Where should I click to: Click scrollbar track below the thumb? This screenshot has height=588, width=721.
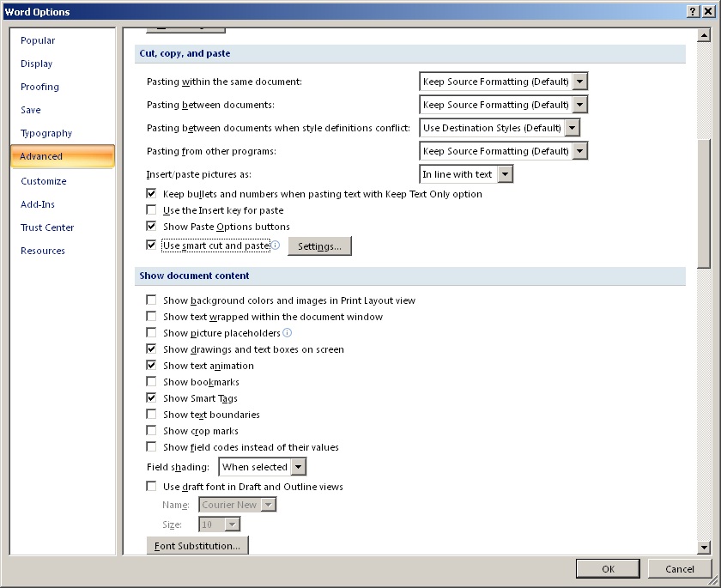tap(704, 404)
